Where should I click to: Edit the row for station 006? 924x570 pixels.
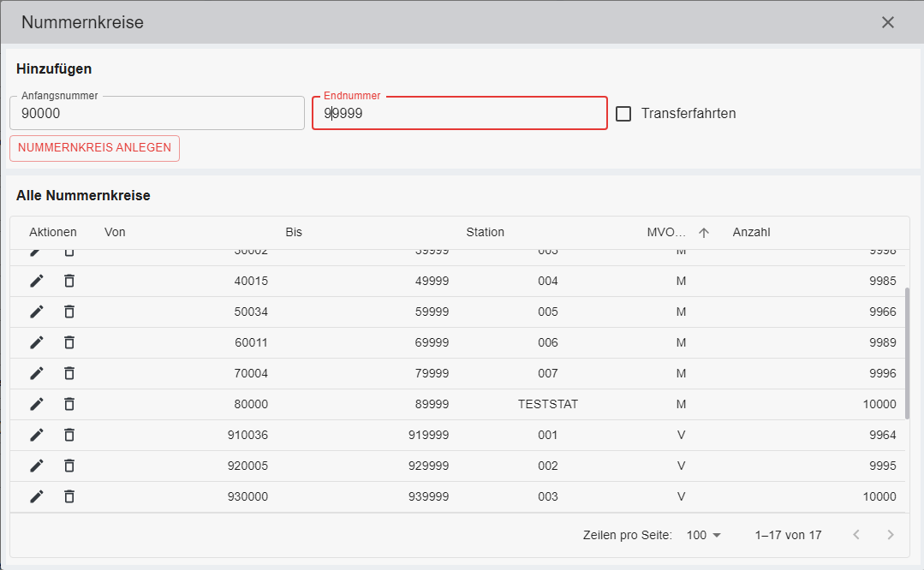36,342
